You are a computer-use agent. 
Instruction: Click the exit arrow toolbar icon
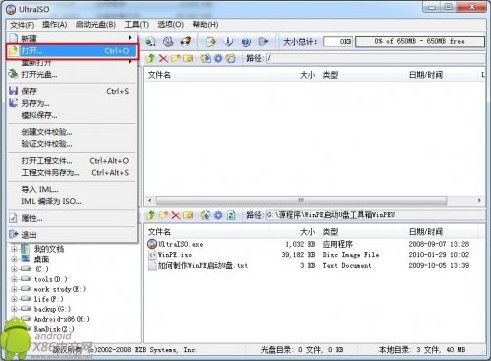(263, 42)
